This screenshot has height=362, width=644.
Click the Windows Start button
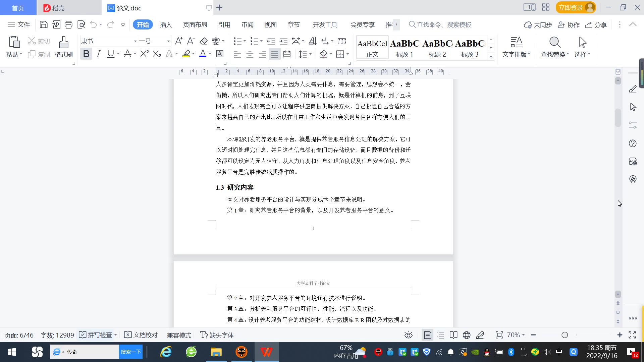tap(12, 352)
